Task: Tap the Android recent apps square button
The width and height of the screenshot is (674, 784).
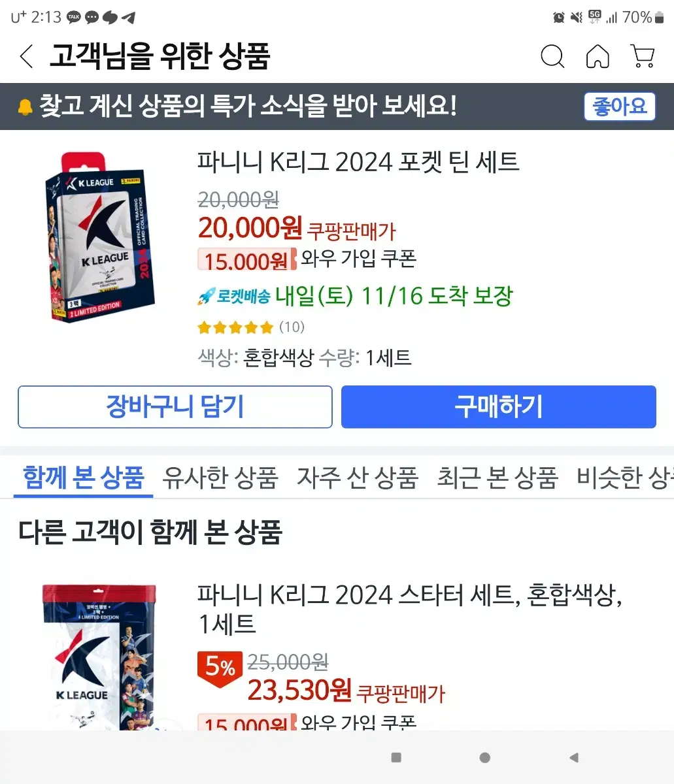Action: click(396, 757)
